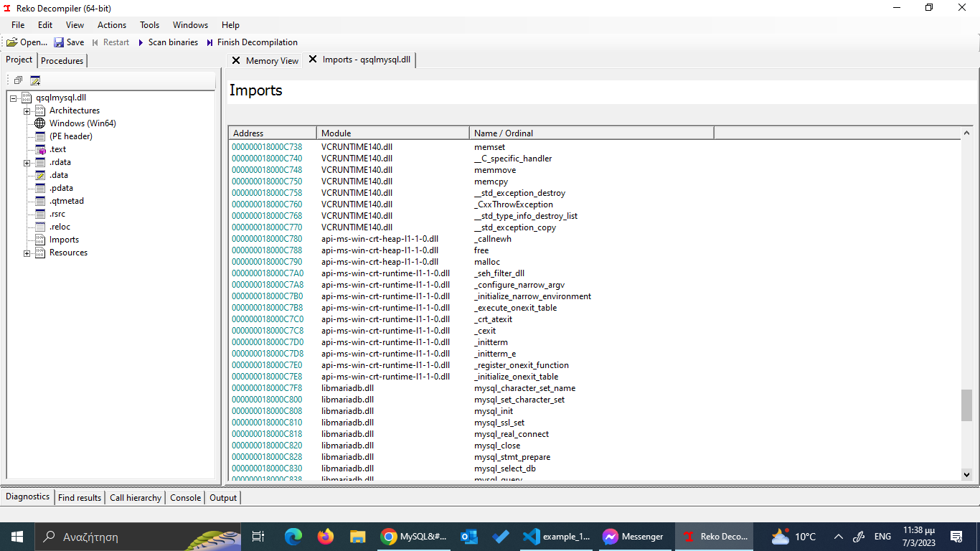Sort imports by the Module column header
Image resolution: width=980 pixels, height=551 pixels.
(x=392, y=133)
